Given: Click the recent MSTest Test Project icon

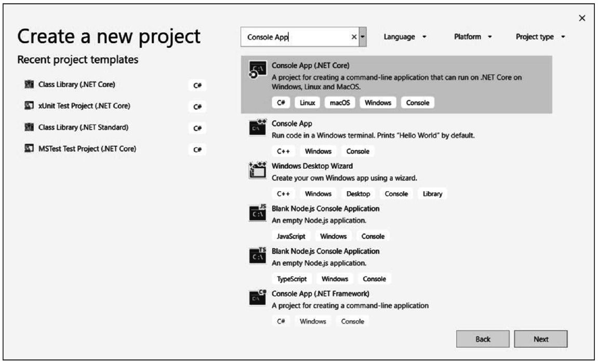Looking at the screenshot, I should click(x=29, y=149).
